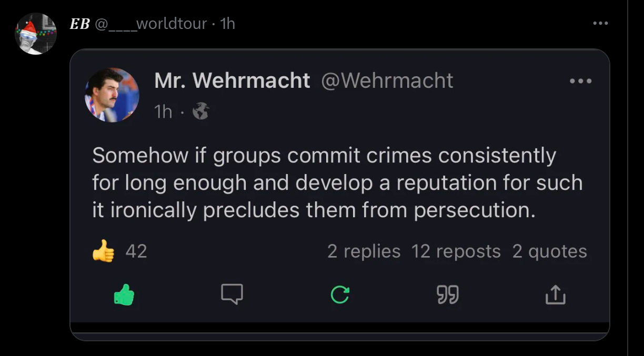
Task: Click the globe public visibility icon
Action: tap(200, 111)
